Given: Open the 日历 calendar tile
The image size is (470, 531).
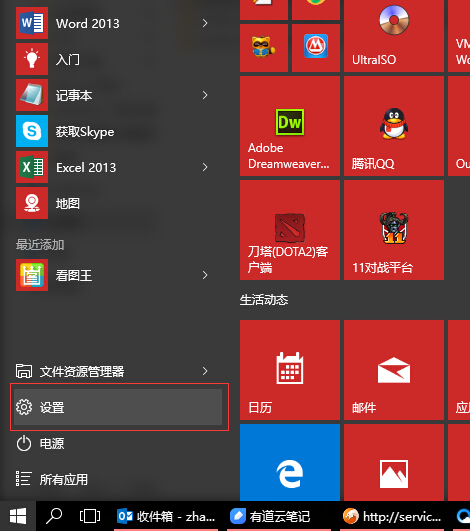Looking at the screenshot, I should click(290, 370).
